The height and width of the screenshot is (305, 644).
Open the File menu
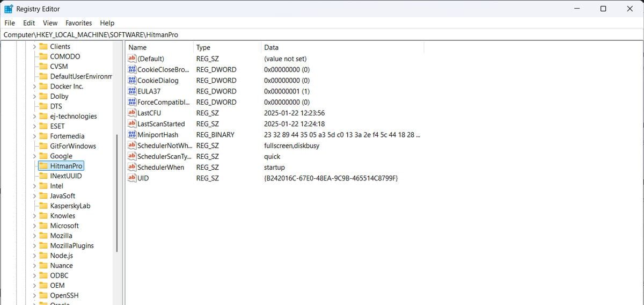click(10, 23)
